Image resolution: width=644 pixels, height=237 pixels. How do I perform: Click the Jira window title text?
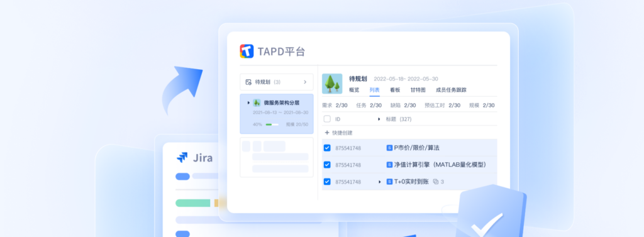pyautogui.click(x=203, y=158)
